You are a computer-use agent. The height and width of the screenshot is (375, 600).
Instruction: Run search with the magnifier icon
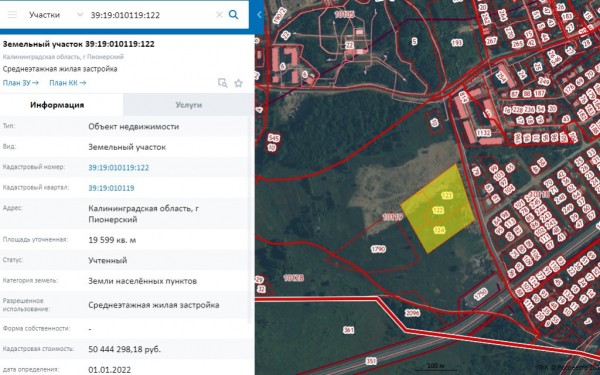click(233, 15)
